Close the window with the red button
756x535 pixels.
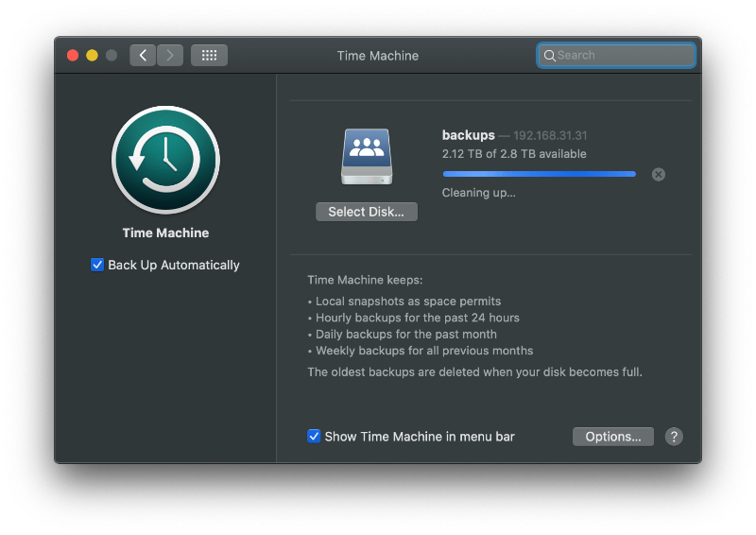73,55
